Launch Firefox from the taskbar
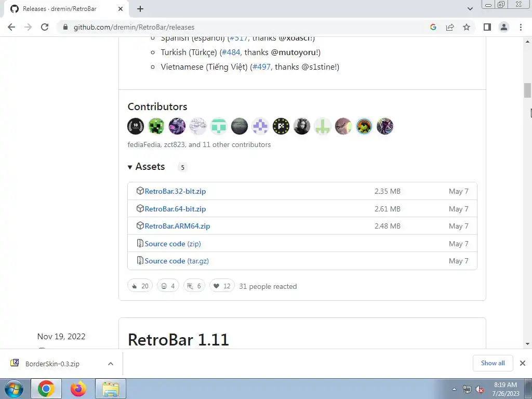The height and width of the screenshot is (399, 532). coord(78,389)
